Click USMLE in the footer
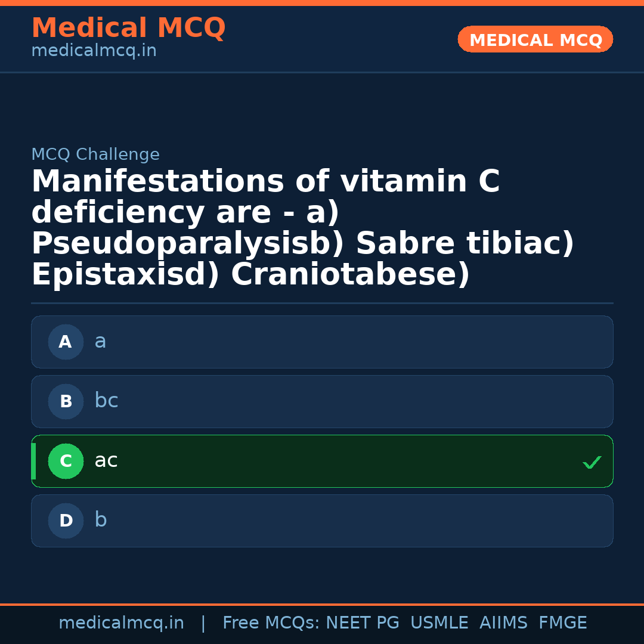 [439, 623]
